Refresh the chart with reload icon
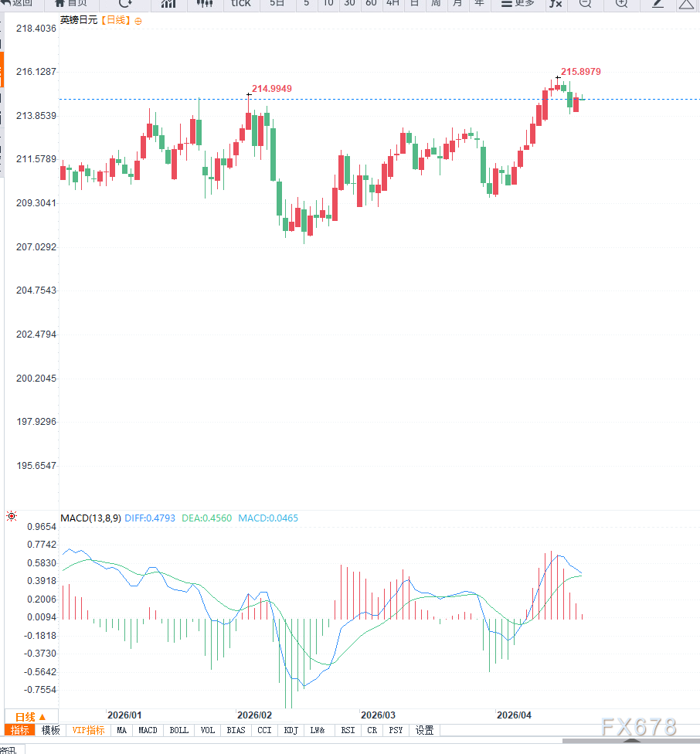This screenshot has width=700, height=754. click(x=125, y=3)
